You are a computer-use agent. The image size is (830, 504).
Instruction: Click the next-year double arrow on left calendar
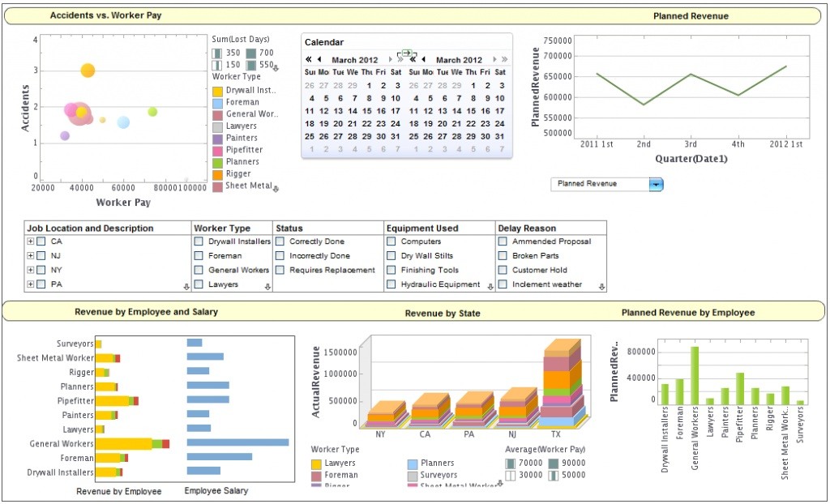coord(400,60)
